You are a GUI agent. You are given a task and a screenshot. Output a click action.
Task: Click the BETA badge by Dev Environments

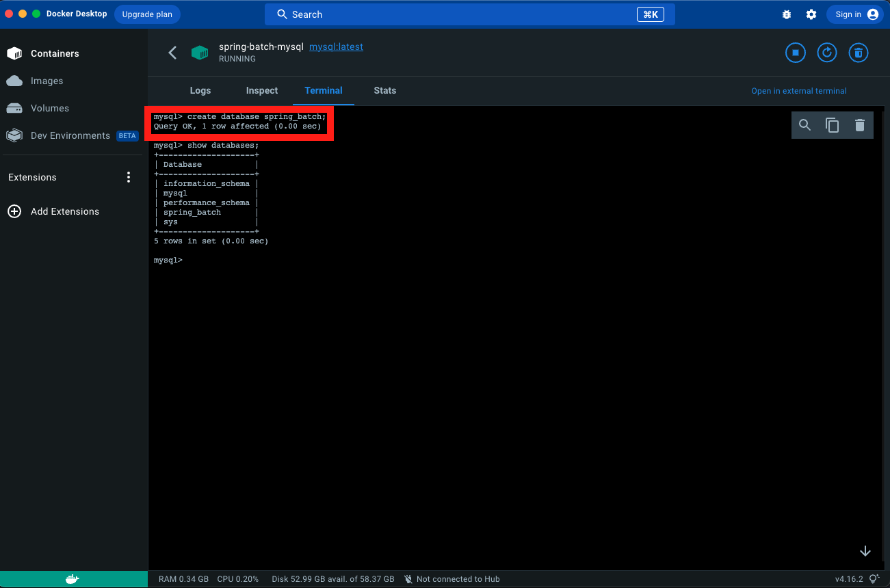[127, 136]
